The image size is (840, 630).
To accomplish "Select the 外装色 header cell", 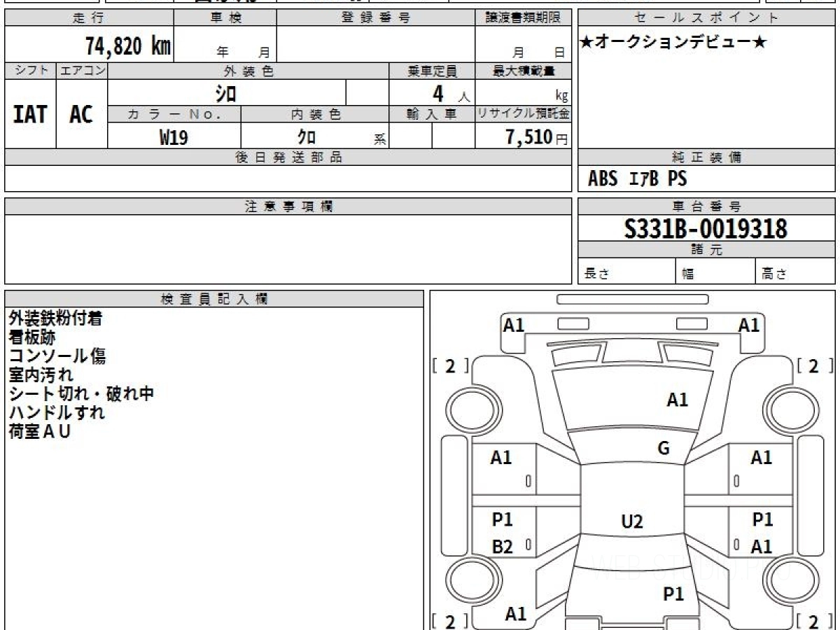I will point(248,71).
